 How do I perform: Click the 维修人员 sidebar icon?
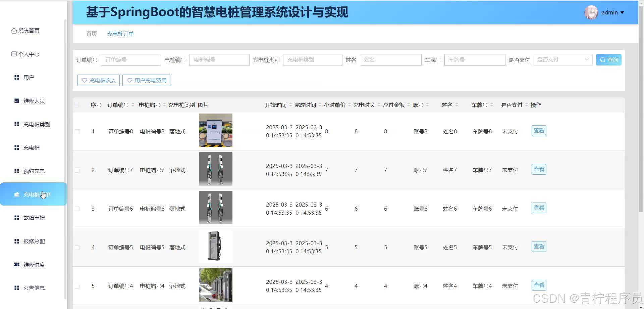tap(16, 100)
